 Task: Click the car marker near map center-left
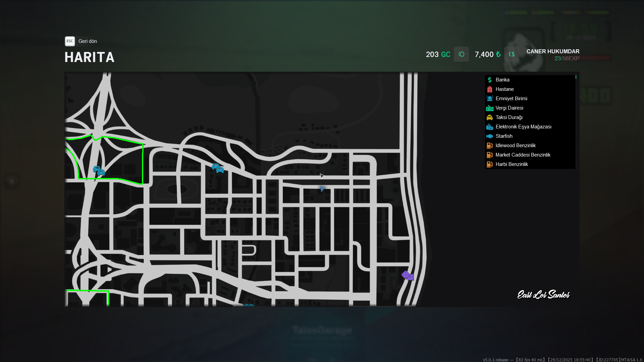218,168
